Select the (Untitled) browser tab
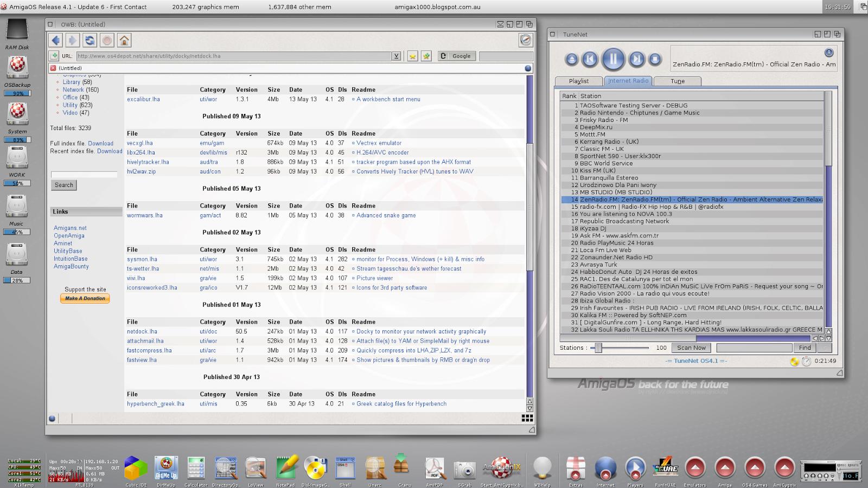 tap(288, 68)
